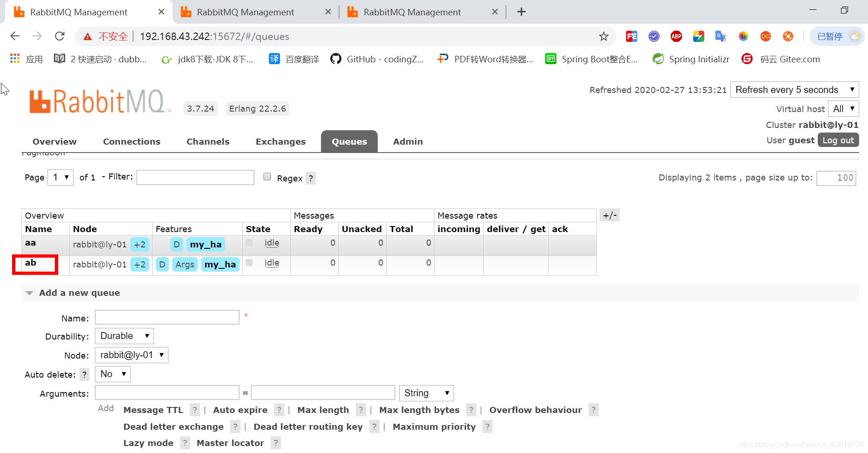The height and width of the screenshot is (453, 868).
Task: Sort queues by Ready column
Action: (x=308, y=229)
